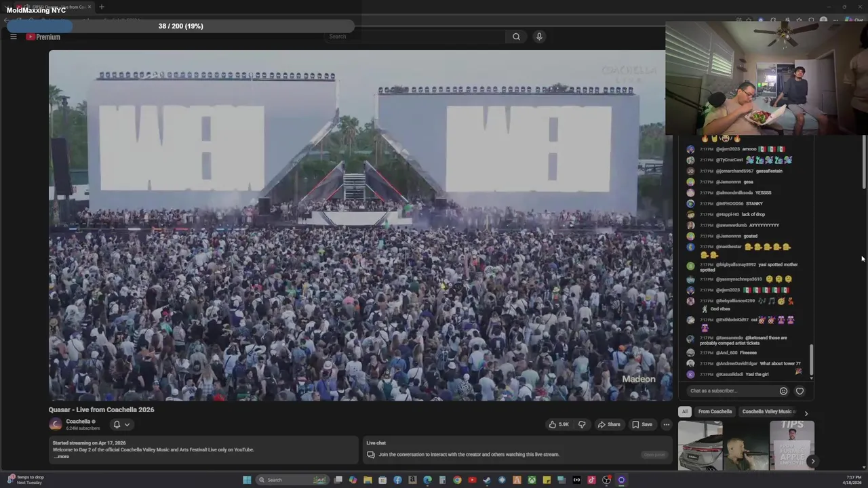Dislike the Quasar livestream

581,424
